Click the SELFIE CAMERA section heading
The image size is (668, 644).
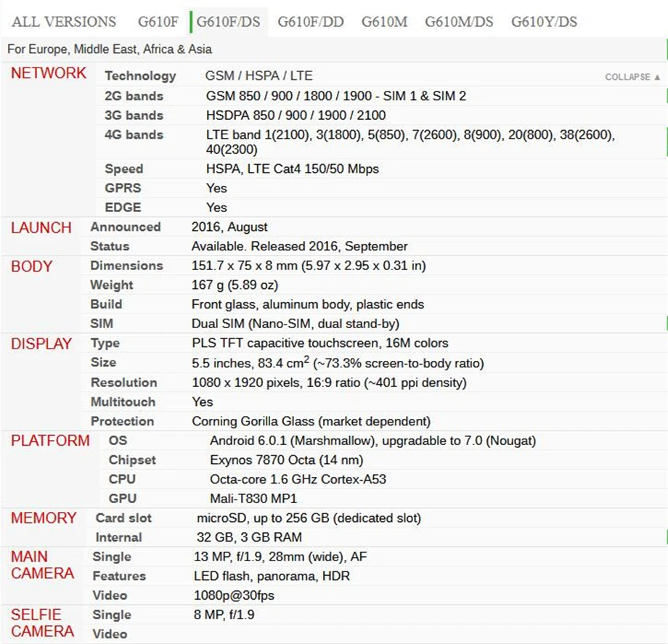click(x=43, y=623)
